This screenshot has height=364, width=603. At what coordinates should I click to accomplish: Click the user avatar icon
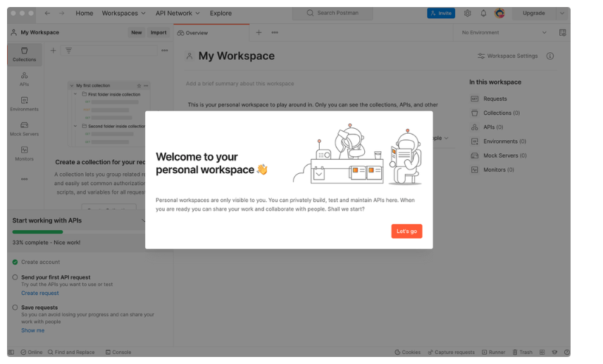click(499, 13)
